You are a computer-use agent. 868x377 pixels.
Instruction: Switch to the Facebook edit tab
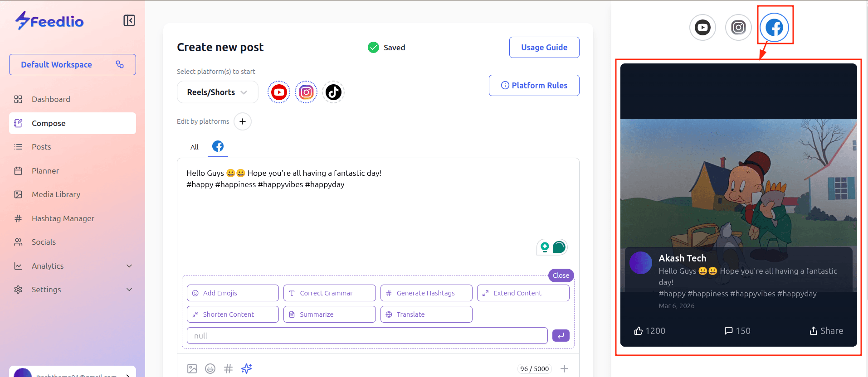point(218,146)
